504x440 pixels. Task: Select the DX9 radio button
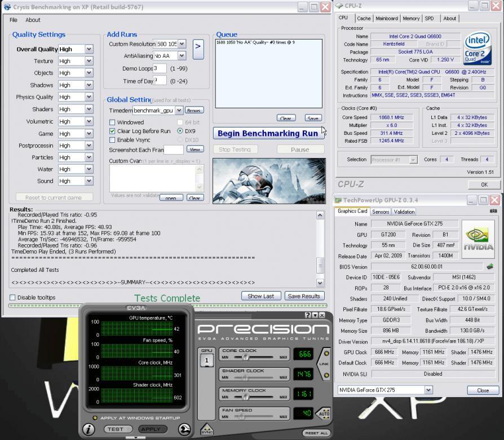click(x=180, y=131)
